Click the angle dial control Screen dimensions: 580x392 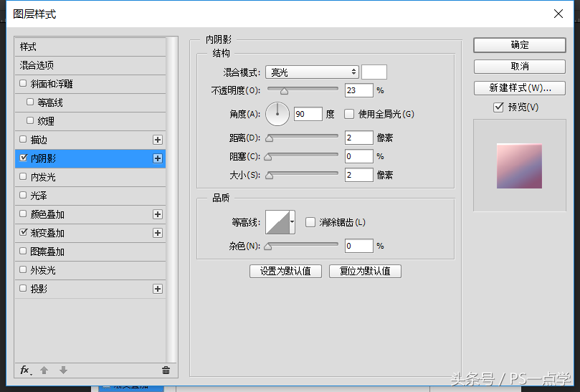pyautogui.click(x=277, y=114)
